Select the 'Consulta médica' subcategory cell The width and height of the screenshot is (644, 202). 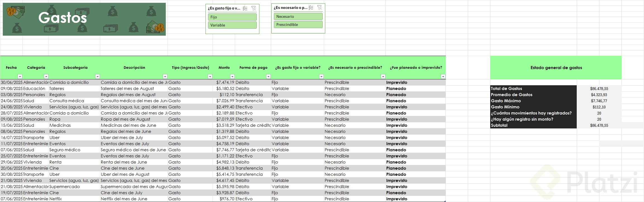click(x=75, y=101)
